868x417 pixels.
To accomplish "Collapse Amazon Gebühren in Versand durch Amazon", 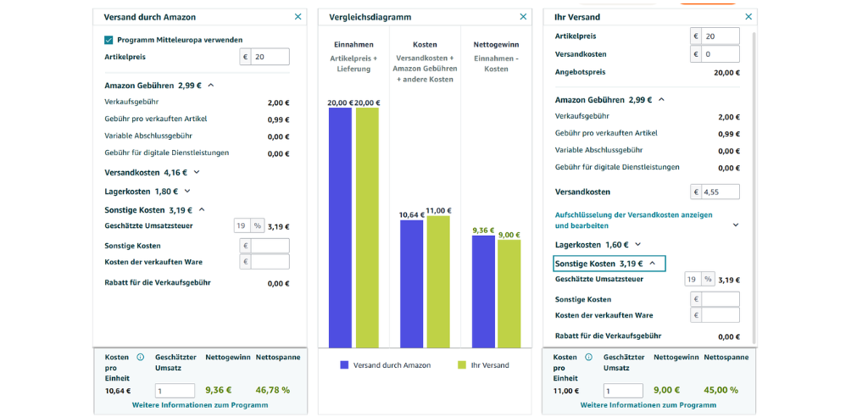I will tap(211, 86).
